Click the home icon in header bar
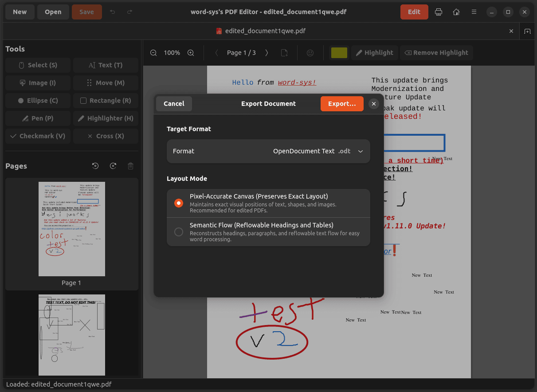Image resolution: width=537 pixels, height=392 pixels. (456, 12)
